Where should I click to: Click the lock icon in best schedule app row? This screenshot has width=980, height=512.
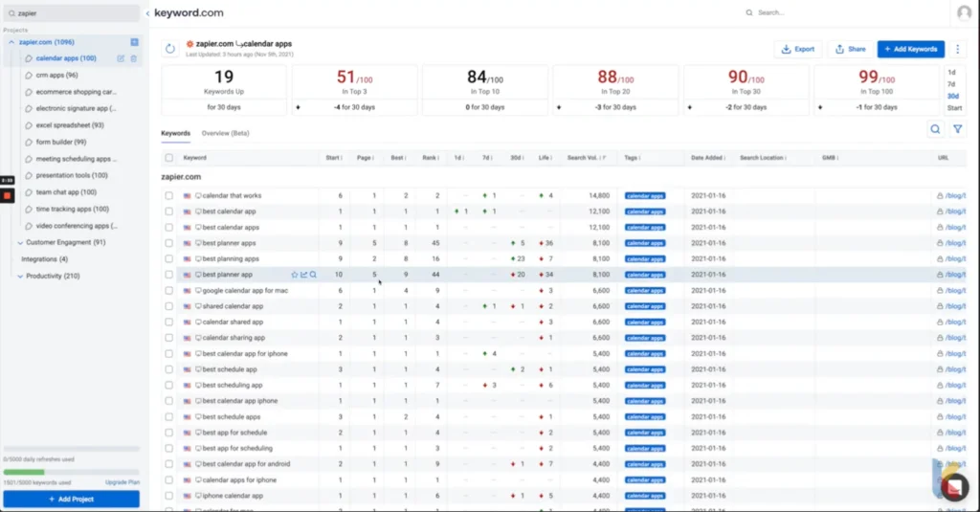click(x=940, y=369)
